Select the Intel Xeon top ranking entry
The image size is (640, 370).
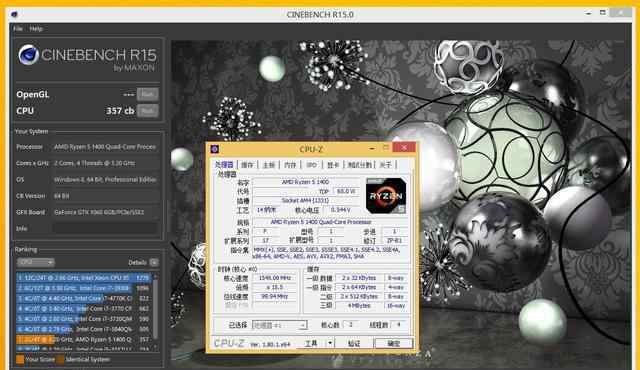84,278
